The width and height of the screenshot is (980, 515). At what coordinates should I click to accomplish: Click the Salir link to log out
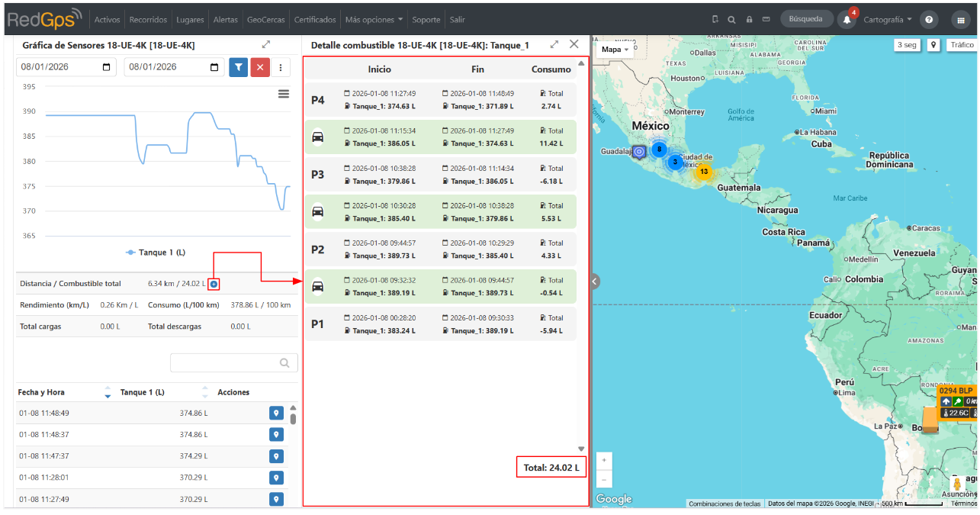[x=458, y=20]
